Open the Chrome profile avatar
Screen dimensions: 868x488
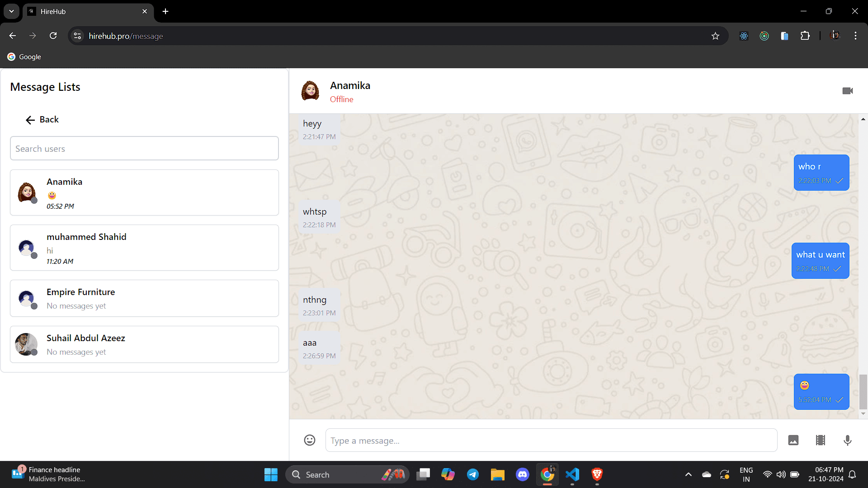click(835, 36)
